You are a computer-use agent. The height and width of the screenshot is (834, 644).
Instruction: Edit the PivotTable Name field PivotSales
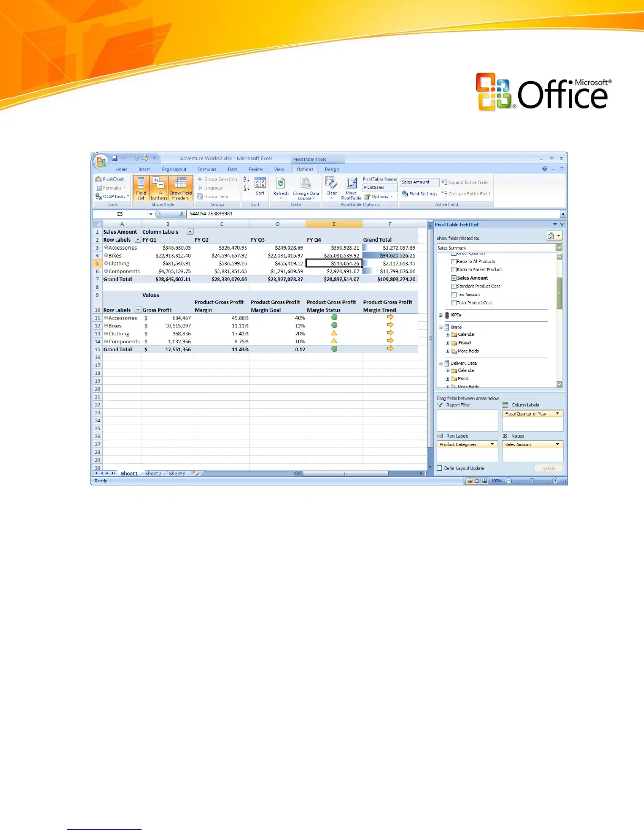(379, 187)
